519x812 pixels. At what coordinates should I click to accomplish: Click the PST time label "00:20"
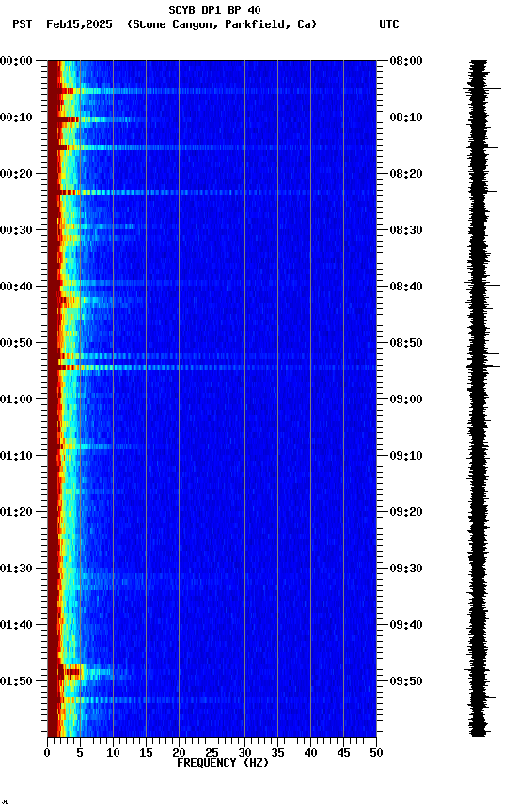(16, 174)
